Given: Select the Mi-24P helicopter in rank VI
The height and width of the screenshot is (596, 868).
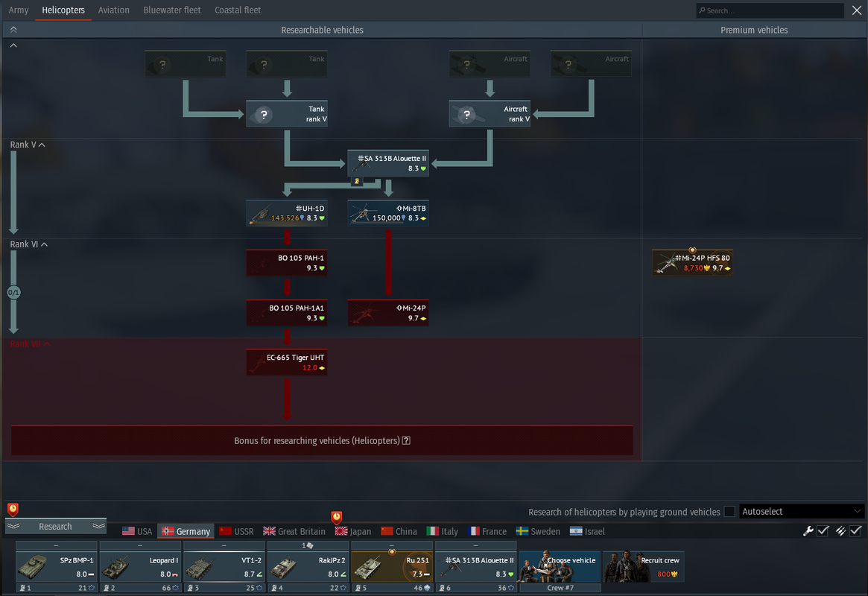Looking at the screenshot, I should coord(388,313).
